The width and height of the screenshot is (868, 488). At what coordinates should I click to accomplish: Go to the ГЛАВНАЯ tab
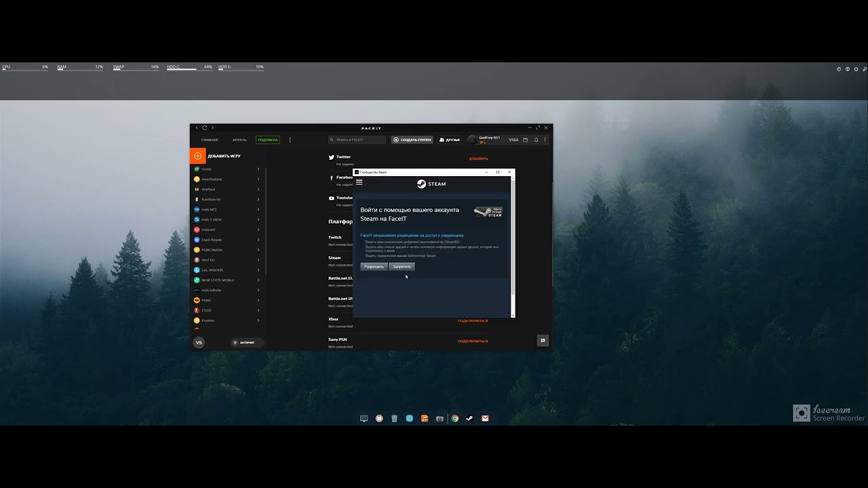(210, 140)
